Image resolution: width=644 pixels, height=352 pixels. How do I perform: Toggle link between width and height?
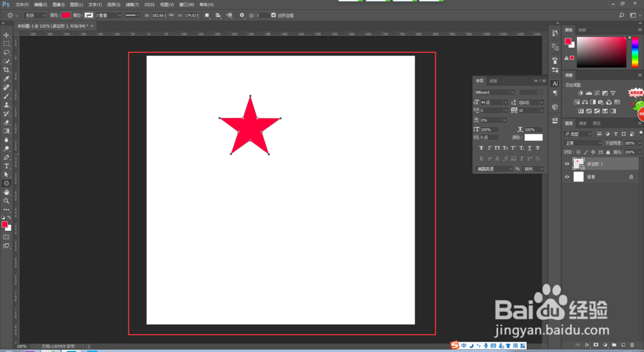171,15
